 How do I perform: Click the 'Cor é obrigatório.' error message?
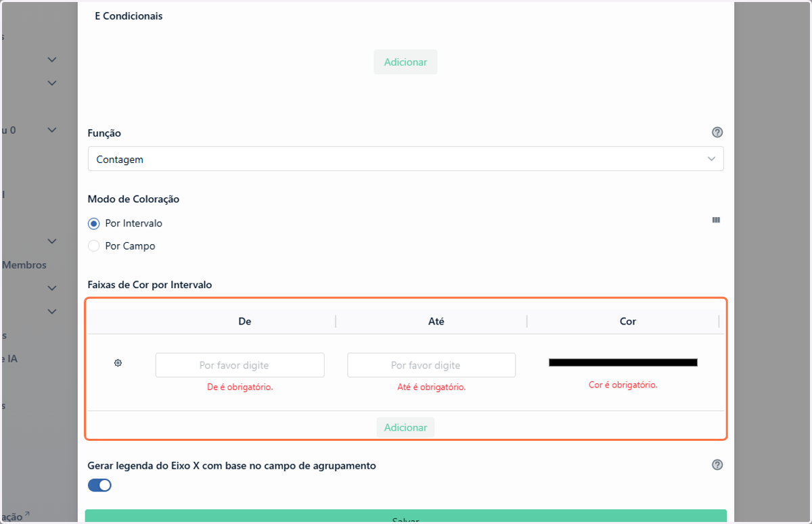[x=623, y=385]
